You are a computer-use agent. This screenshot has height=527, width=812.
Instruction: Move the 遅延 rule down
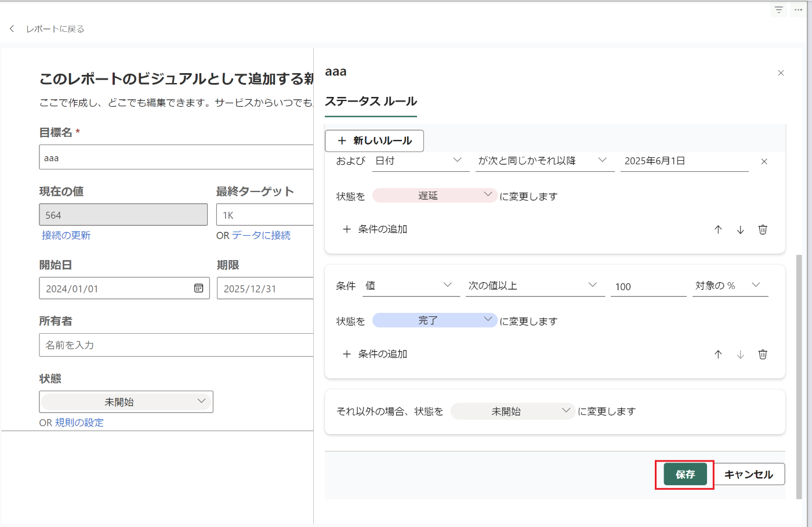pos(741,229)
